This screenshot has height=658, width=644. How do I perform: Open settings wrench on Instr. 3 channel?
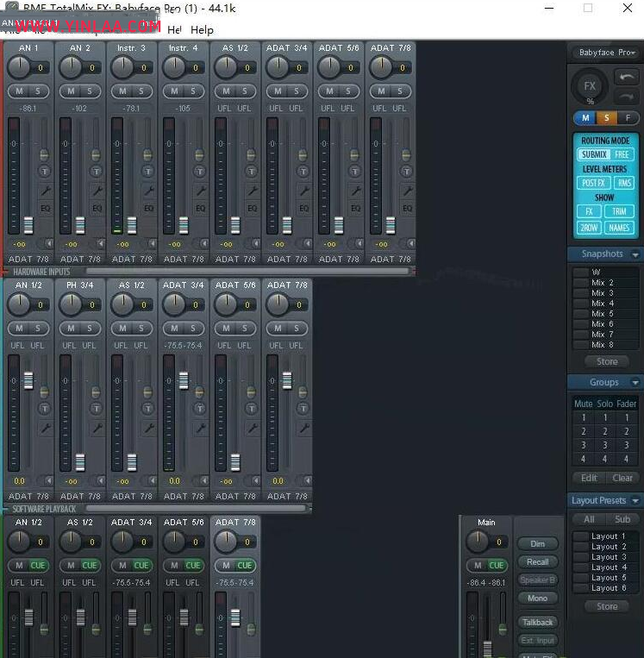point(148,191)
